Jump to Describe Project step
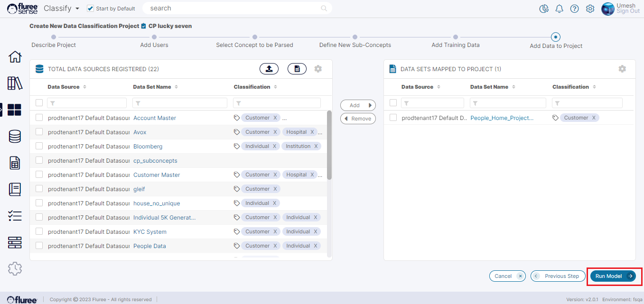Screen dimensions: 644x304 (54, 37)
